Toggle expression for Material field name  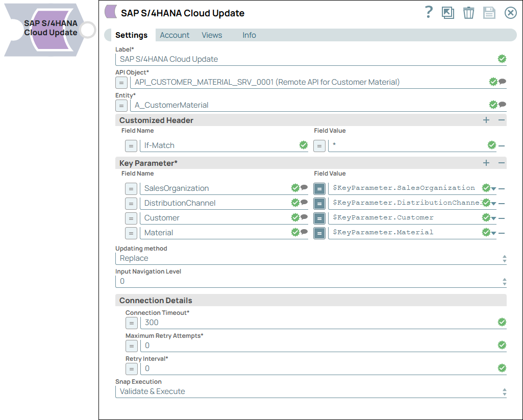pos(131,233)
